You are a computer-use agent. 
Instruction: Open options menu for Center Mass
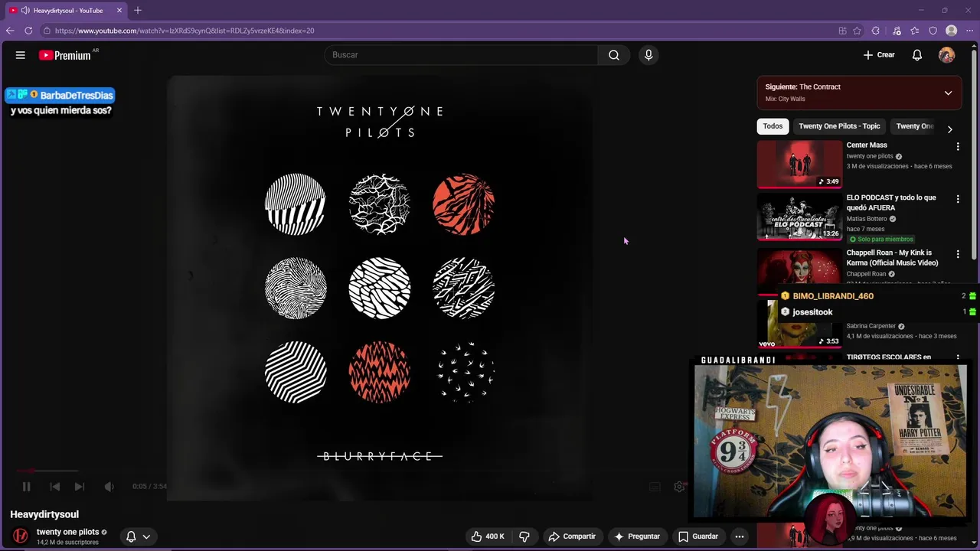point(957,146)
